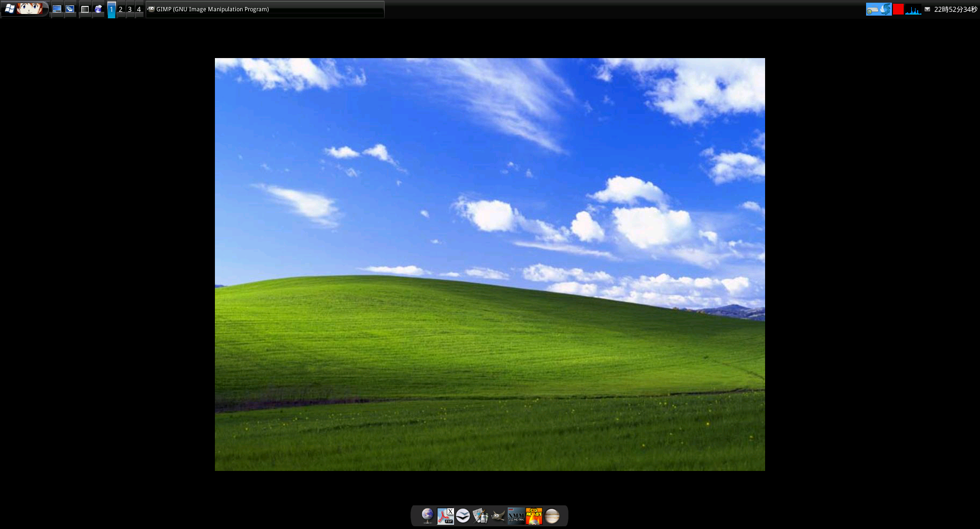Image resolution: width=980 pixels, height=529 pixels.
Task: Switch to virtual desktop 4
Action: click(138, 9)
